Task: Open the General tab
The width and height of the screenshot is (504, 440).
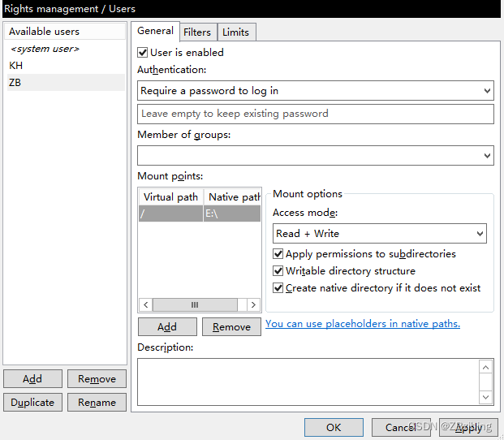Action: coord(155,31)
